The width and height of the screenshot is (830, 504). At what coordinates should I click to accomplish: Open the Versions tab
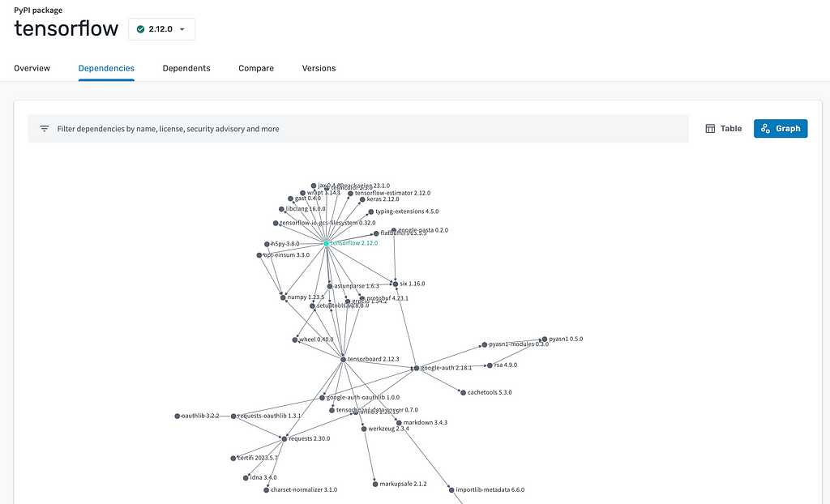coord(319,68)
